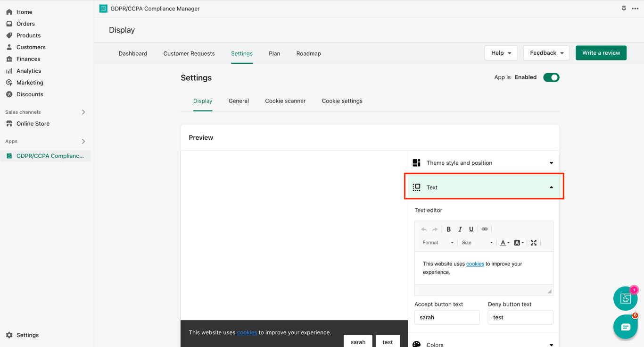Open the Format dropdown
Viewport: 644px width, 347px height.
[438, 243]
